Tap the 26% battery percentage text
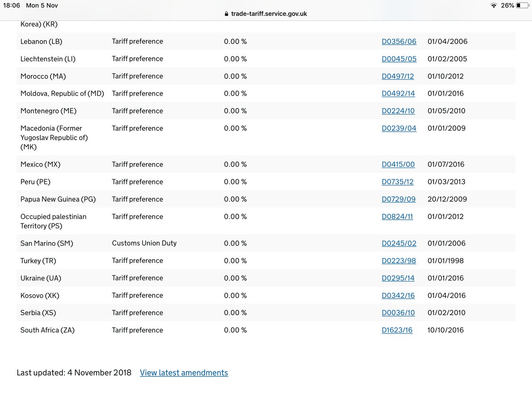532x399 pixels. click(x=508, y=5)
